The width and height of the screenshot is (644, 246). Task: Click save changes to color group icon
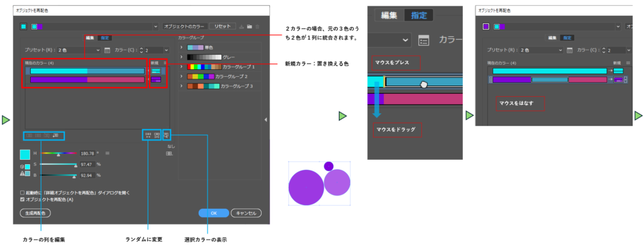(x=241, y=26)
